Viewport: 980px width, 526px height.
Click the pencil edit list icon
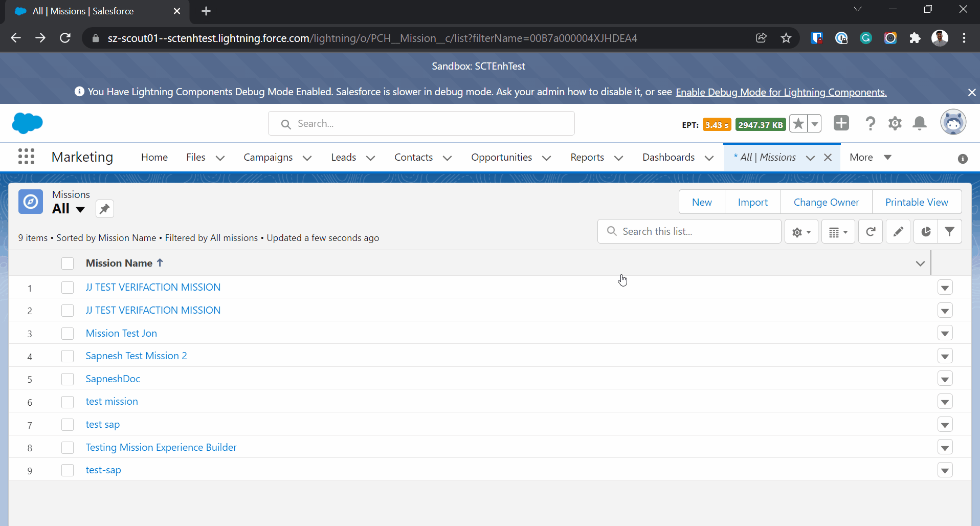[x=898, y=232]
